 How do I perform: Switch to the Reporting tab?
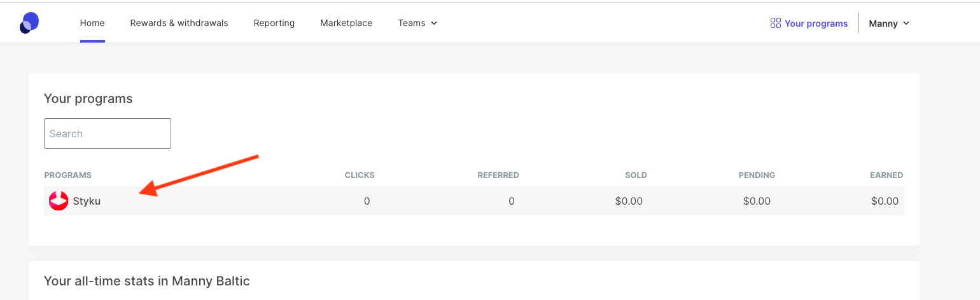(274, 23)
